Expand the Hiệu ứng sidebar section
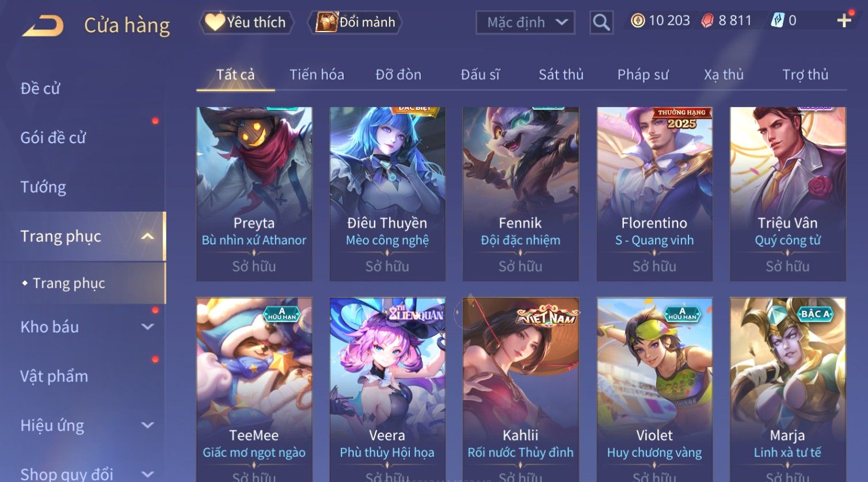The image size is (868, 482). [147, 425]
